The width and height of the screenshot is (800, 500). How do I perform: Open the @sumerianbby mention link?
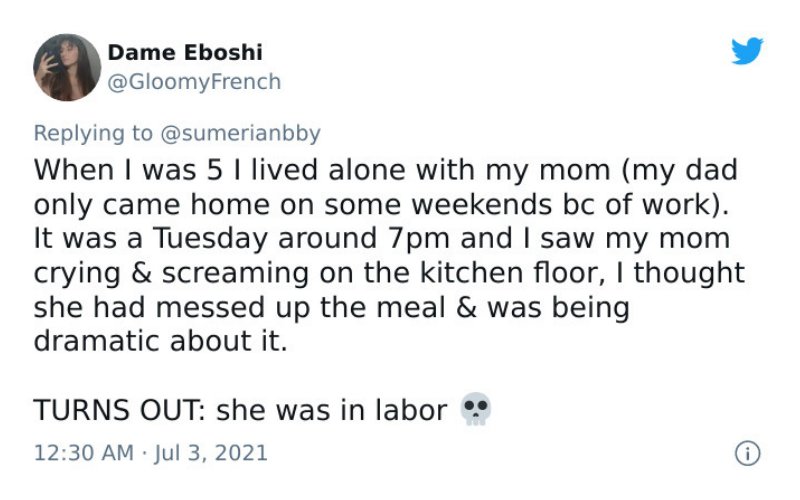[x=240, y=134]
